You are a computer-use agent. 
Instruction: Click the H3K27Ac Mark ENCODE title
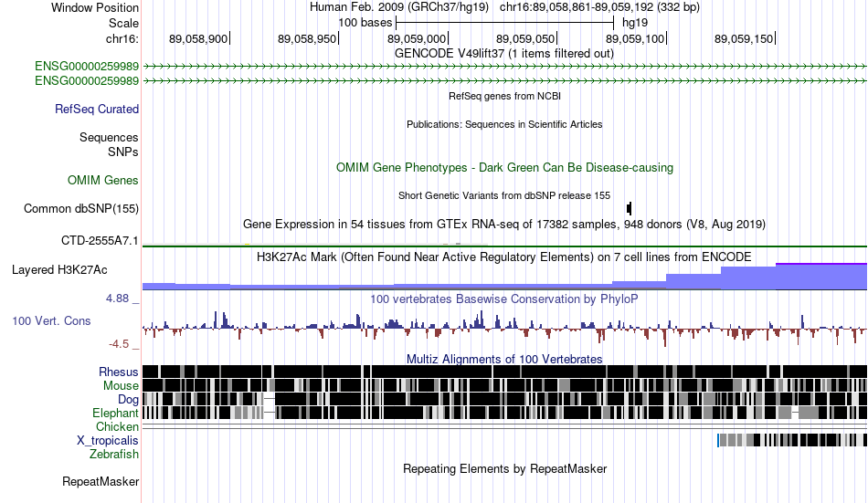click(503, 257)
